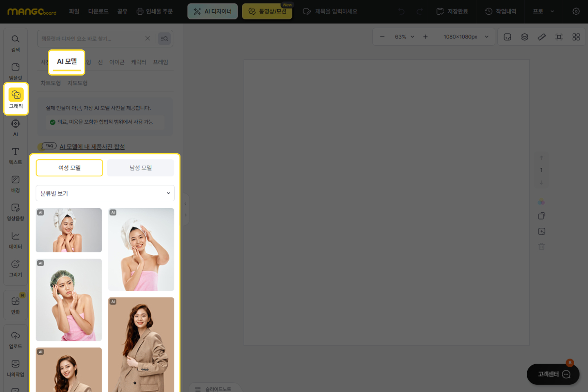Open the 업로드 (Upload) panel
The width and height of the screenshot is (588, 392).
(16, 340)
